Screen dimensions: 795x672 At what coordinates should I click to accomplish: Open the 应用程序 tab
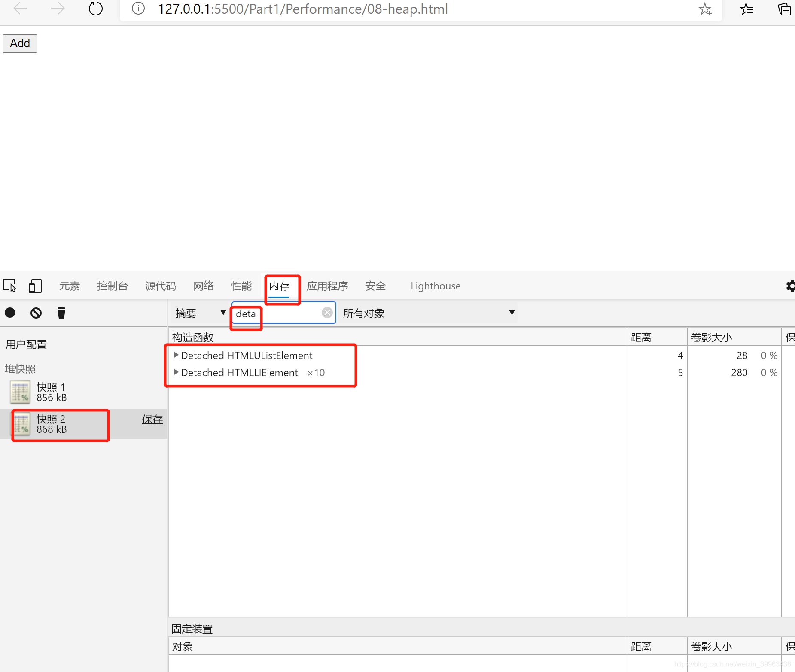327,286
